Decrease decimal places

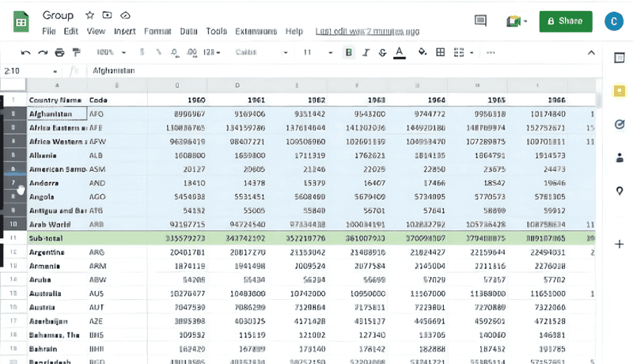point(174,52)
